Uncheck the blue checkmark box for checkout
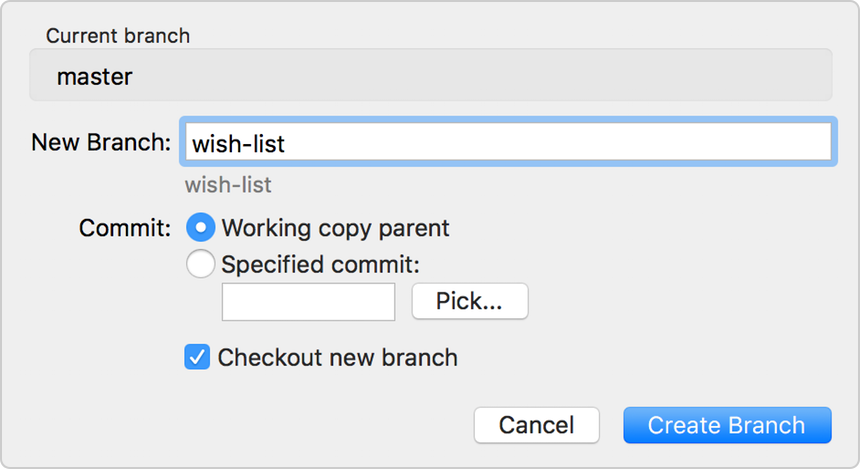Image resolution: width=860 pixels, height=470 pixels. [x=198, y=357]
